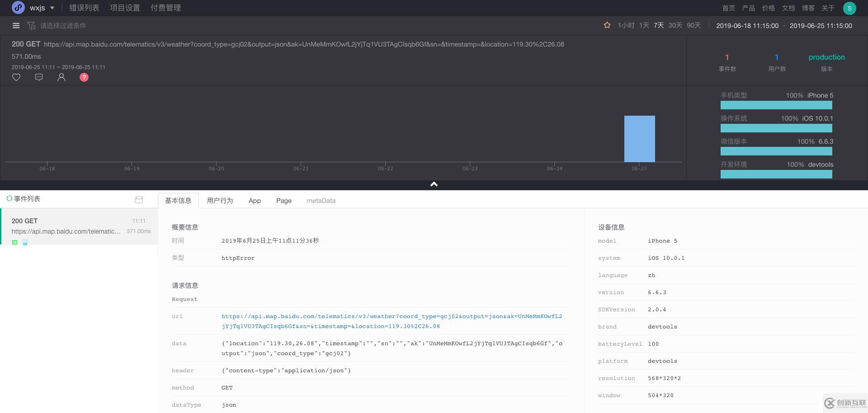
Task: Open the 错误列表 menu
Action: (84, 8)
